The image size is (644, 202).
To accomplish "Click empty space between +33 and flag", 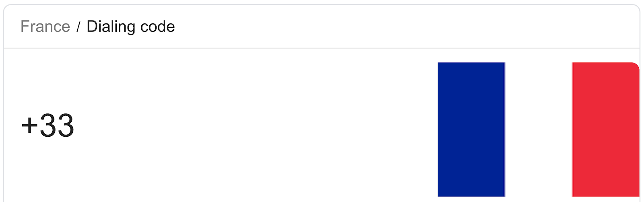I will pos(254,125).
